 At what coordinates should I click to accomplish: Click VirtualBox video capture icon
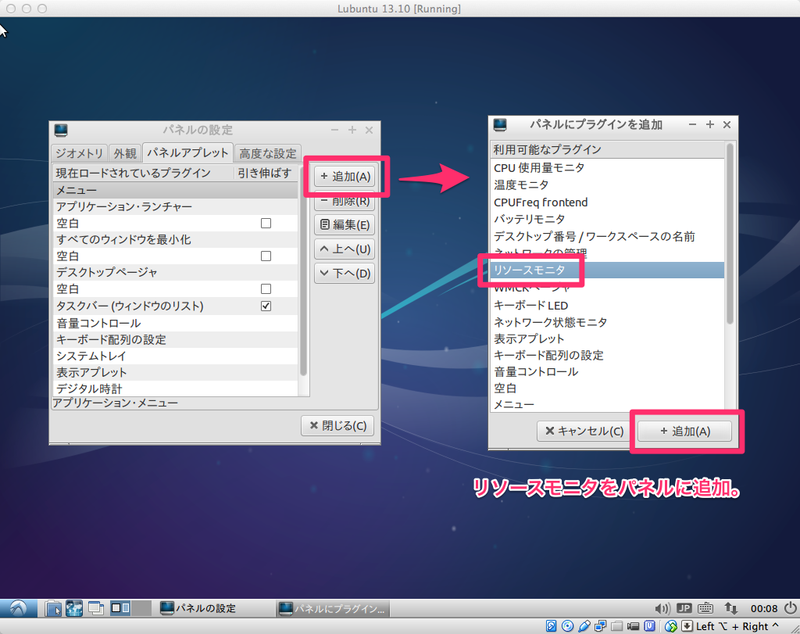click(633, 626)
